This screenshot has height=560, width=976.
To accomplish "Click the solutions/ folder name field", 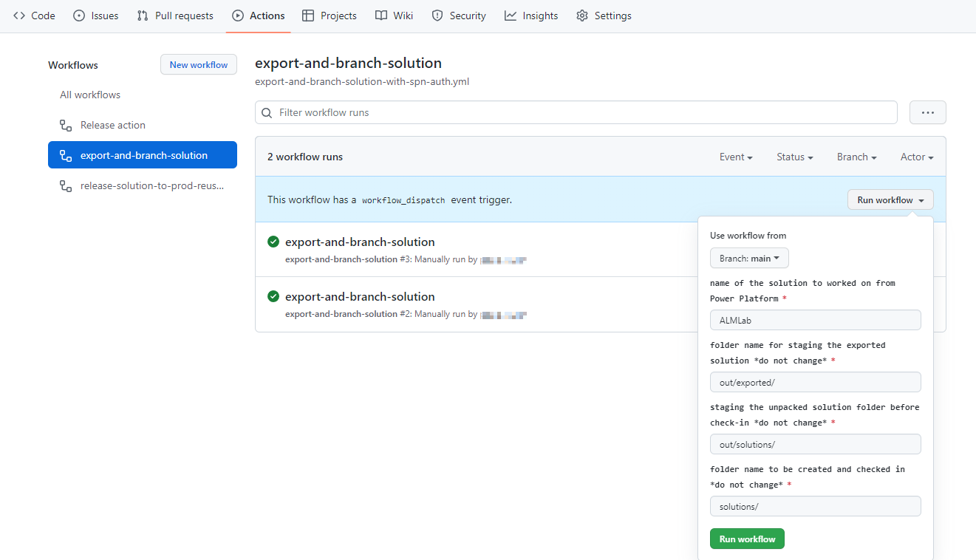I will [x=815, y=506].
